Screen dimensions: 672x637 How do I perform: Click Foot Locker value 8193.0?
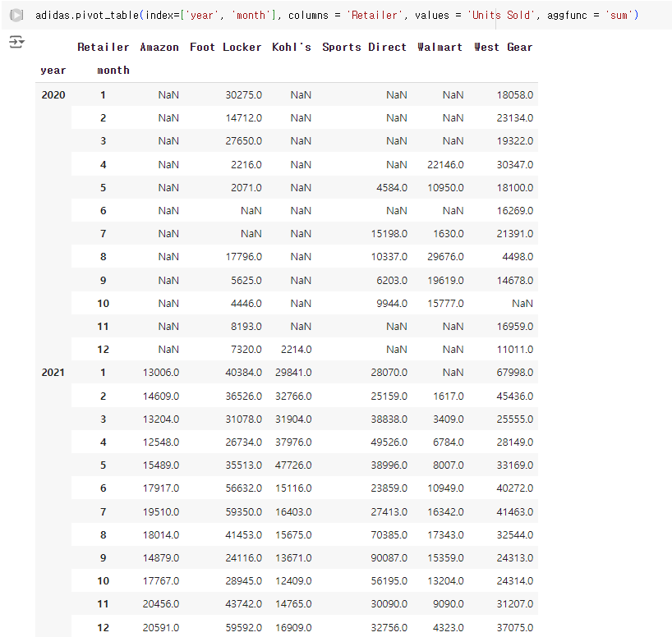(x=246, y=327)
